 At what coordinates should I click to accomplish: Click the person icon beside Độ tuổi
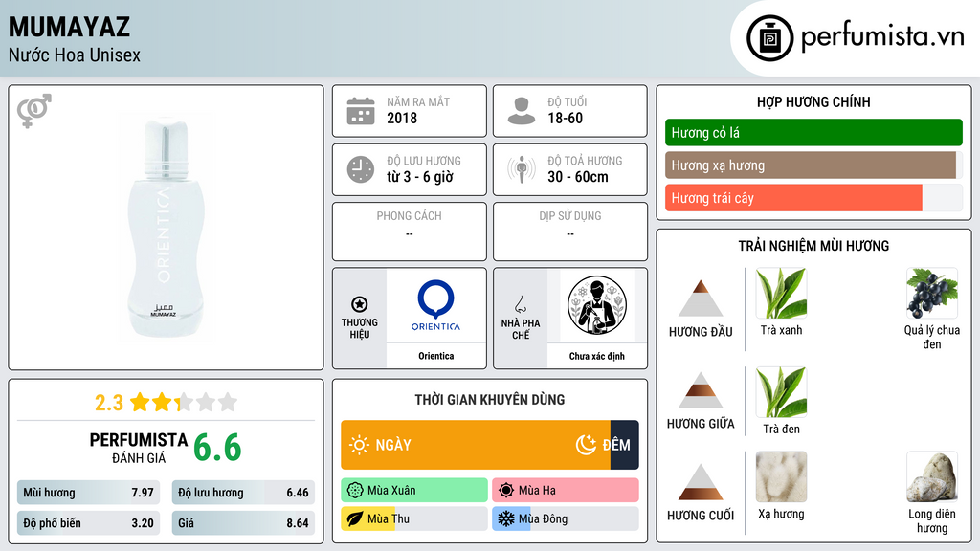point(522,111)
